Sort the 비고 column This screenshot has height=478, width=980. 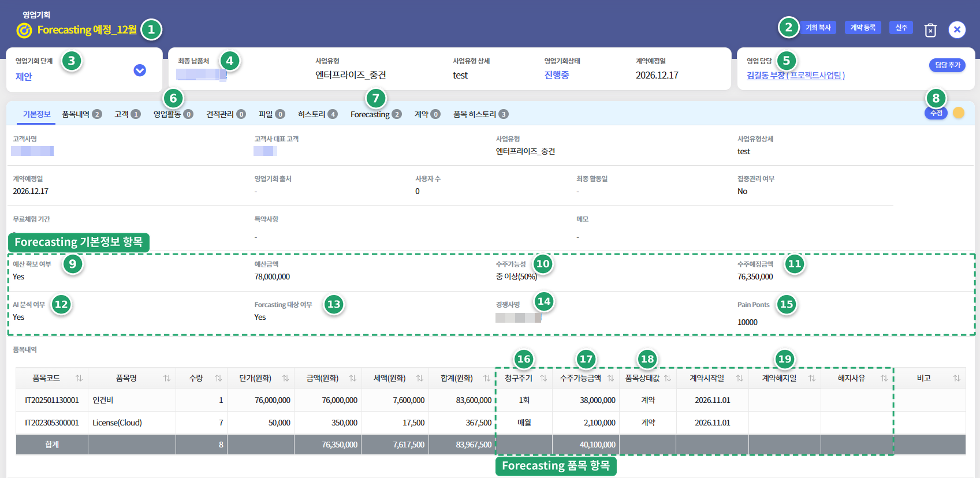(957, 378)
